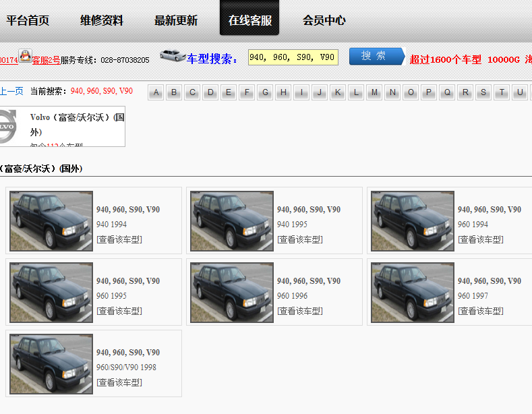Filter by letter U
The width and height of the screenshot is (532, 414).
(520, 92)
